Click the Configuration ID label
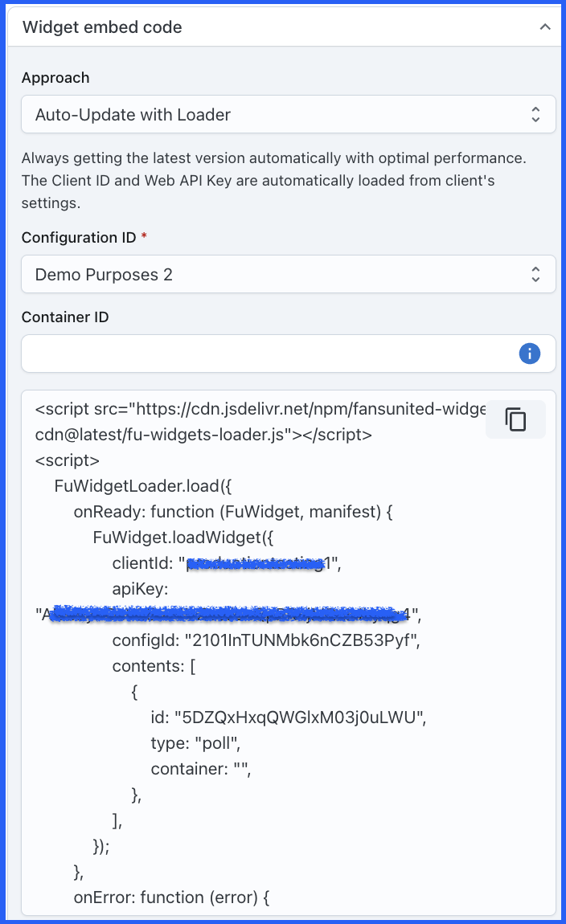The width and height of the screenshot is (566, 924). (x=80, y=238)
